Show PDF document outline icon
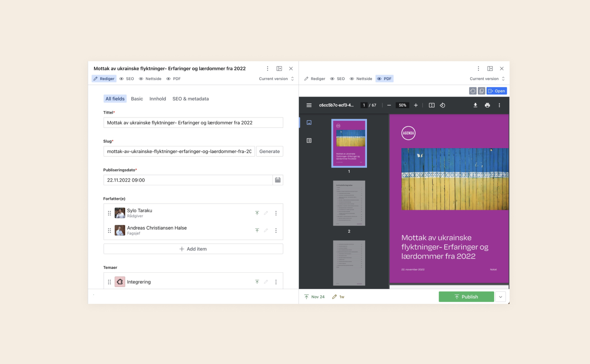 click(x=309, y=140)
